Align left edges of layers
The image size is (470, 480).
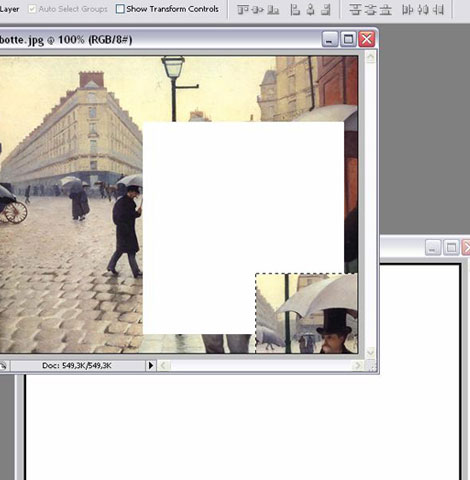(295, 10)
